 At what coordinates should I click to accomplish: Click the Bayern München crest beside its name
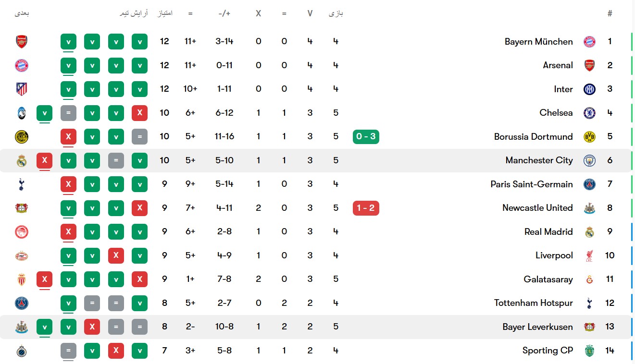pos(589,42)
